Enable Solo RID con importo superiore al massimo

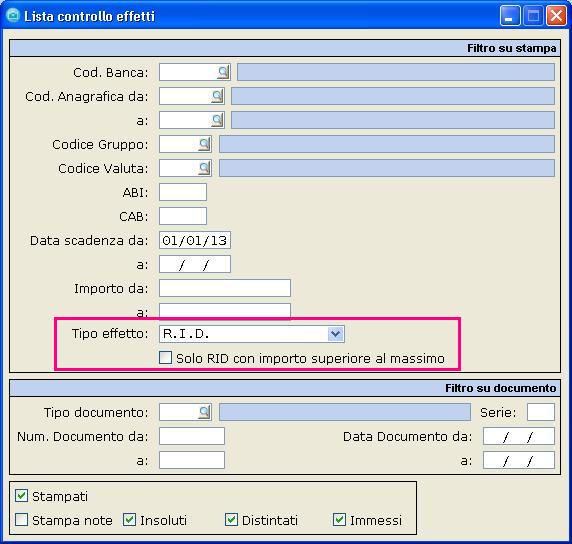pyautogui.click(x=165, y=358)
